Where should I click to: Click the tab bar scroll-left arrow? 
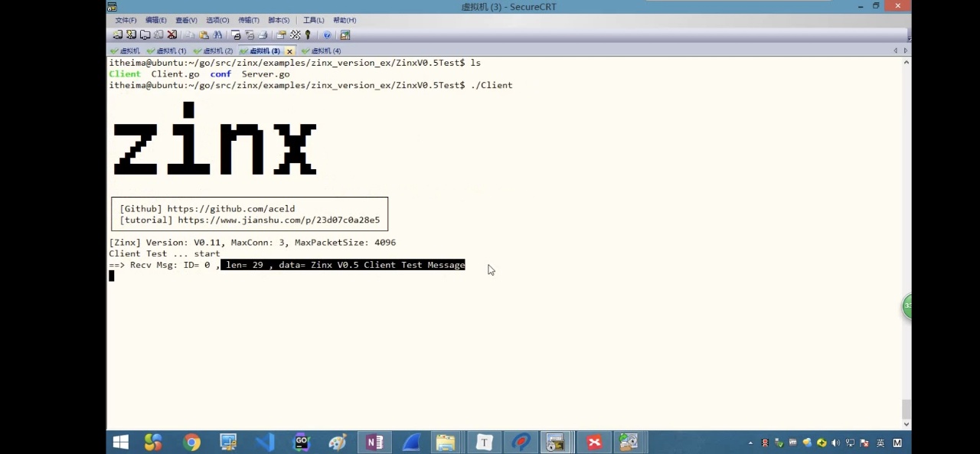(x=895, y=51)
